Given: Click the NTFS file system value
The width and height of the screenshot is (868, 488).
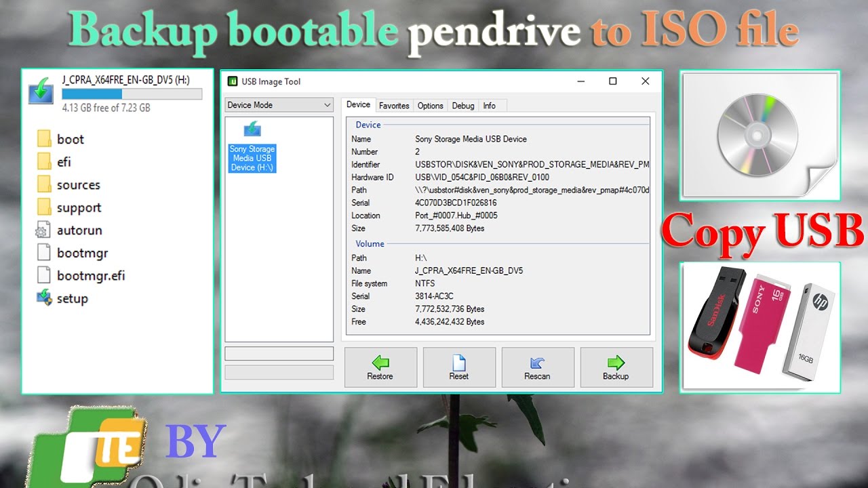Looking at the screenshot, I should [x=425, y=283].
